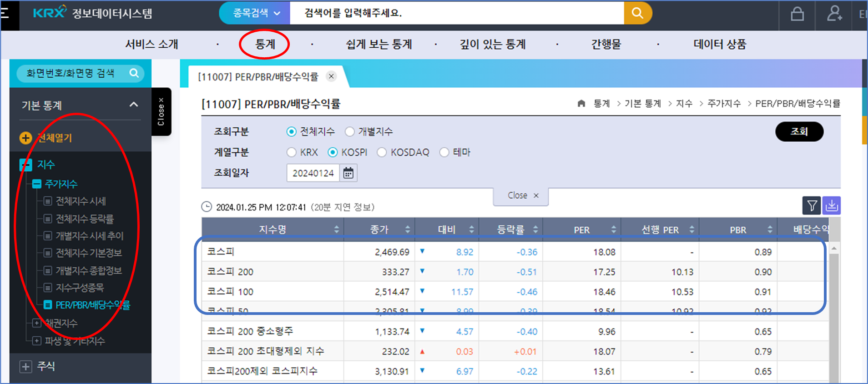Select the KOSDAQ radio button

coord(382,152)
